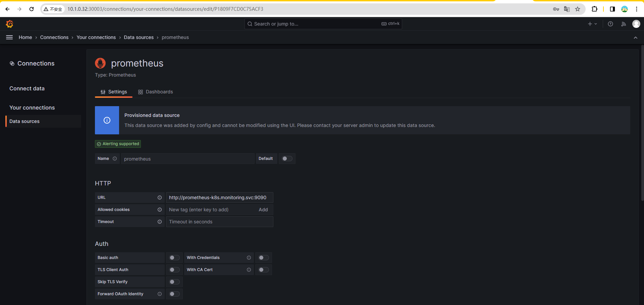Open the Grafana help icon

[610, 24]
